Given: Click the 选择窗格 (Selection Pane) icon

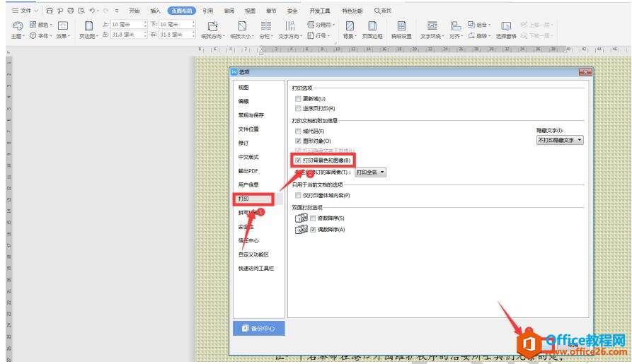Looking at the screenshot, I should tap(506, 26).
